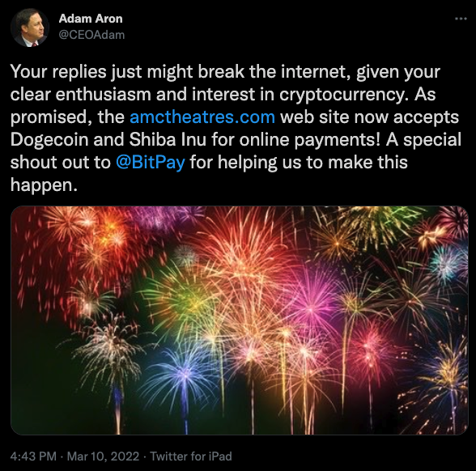Click the Twitter for iPad source label
The height and width of the screenshot is (471, 476).
pos(191,456)
